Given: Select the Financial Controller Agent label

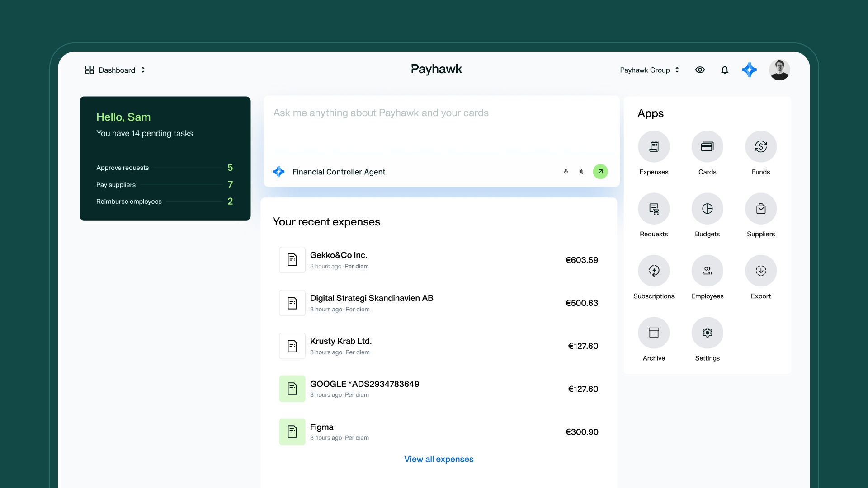Looking at the screenshot, I should pyautogui.click(x=339, y=172).
